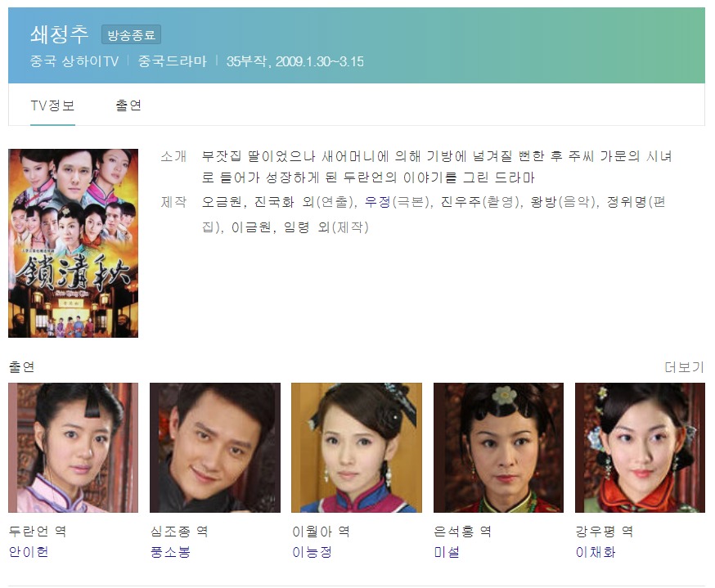Open the 심조종 역 cast photo
Screen dimensions: 715x588
click(x=215, y=447)
